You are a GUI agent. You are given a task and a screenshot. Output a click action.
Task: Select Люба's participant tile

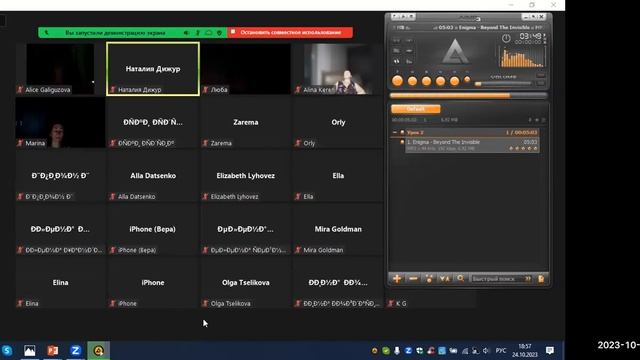click(246, 69)
